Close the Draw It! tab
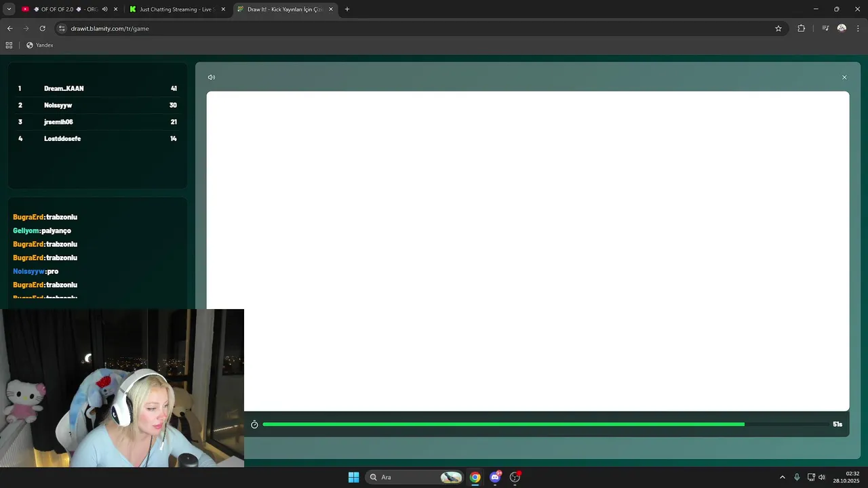This screenshot has width=868, height=488. click(331, 9)
